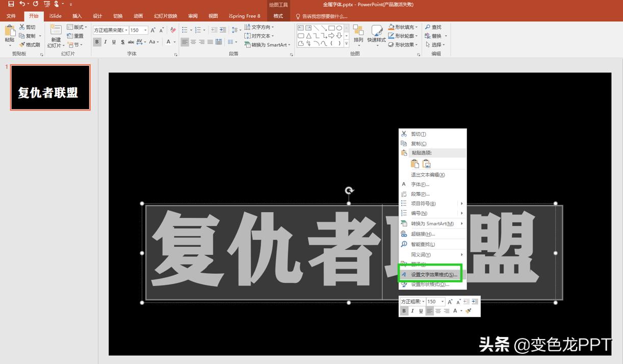The width and height of the screenshot is (623, 364).
Task: 启用文字下划线
Action: point(113,42)
